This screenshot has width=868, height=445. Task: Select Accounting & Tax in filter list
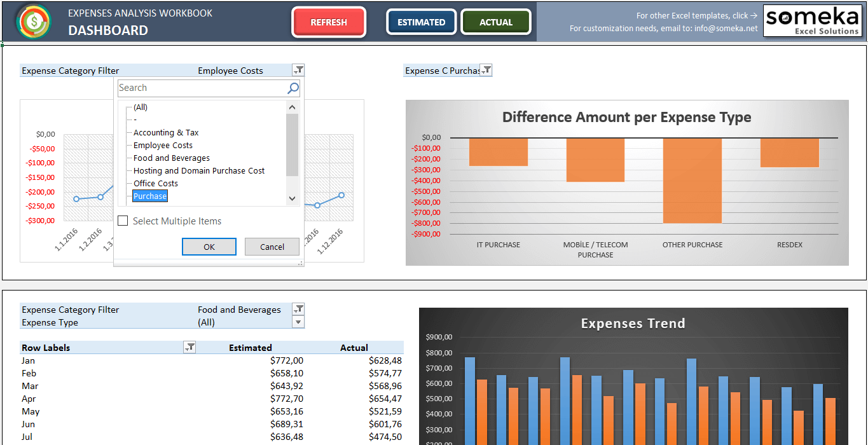pyautogui.click(x=166, y=133)
